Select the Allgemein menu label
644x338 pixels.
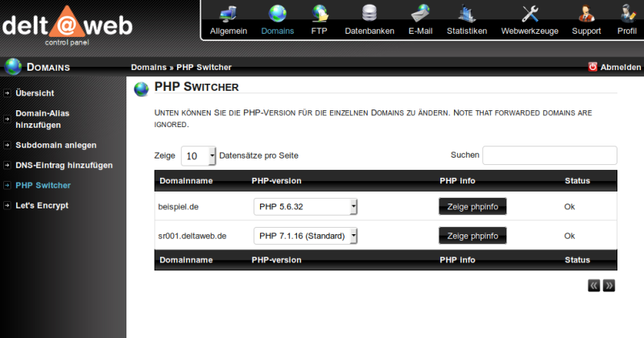click(229, 31)
